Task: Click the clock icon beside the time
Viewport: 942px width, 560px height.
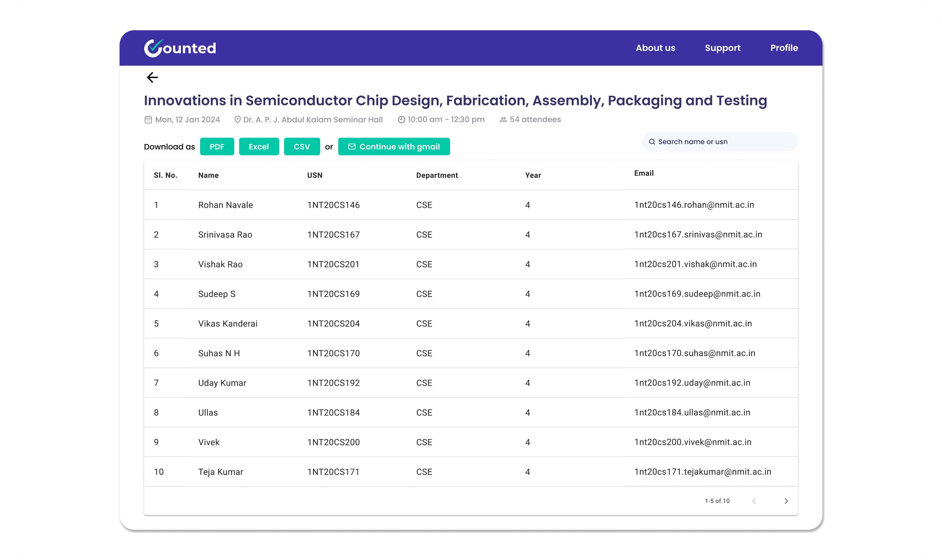Action: click(x=401, y=120)
